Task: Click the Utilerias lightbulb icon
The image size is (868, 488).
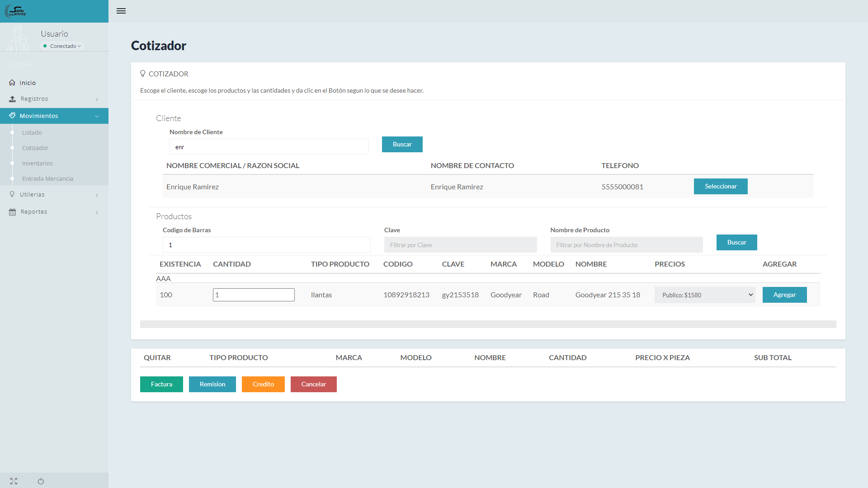Action: coord(12,194)
